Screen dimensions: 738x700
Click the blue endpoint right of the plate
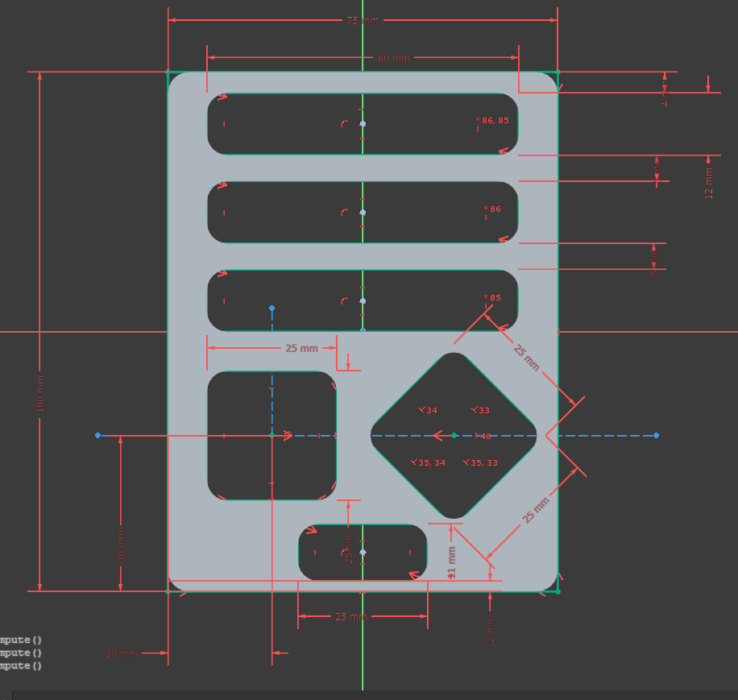[656, 435]
